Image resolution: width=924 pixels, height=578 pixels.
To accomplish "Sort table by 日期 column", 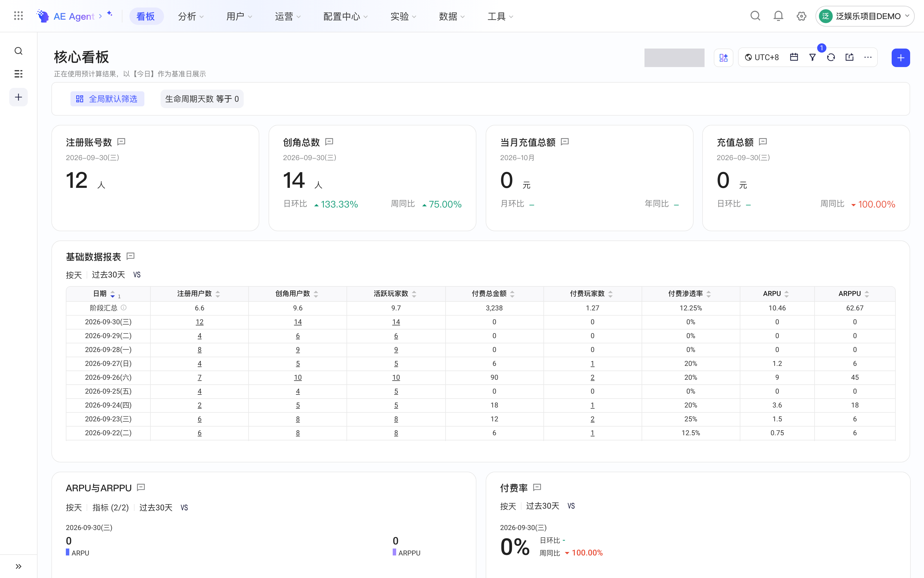I will [113, 294].
